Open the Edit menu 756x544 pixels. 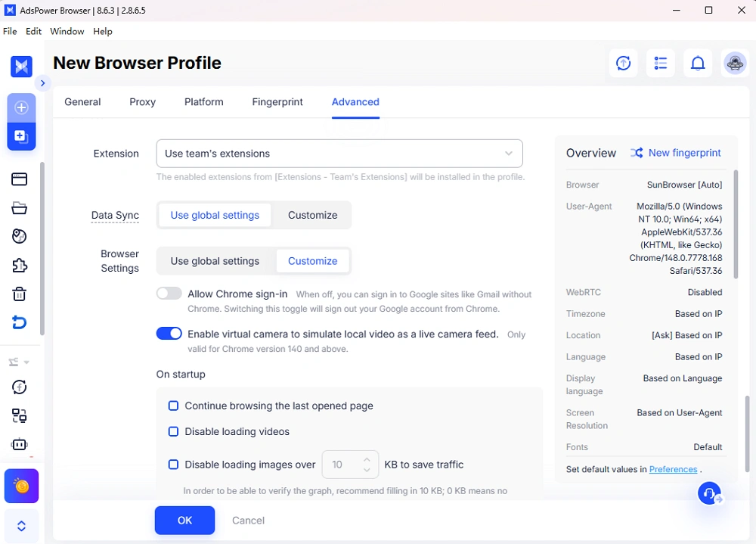coord(33,31)
